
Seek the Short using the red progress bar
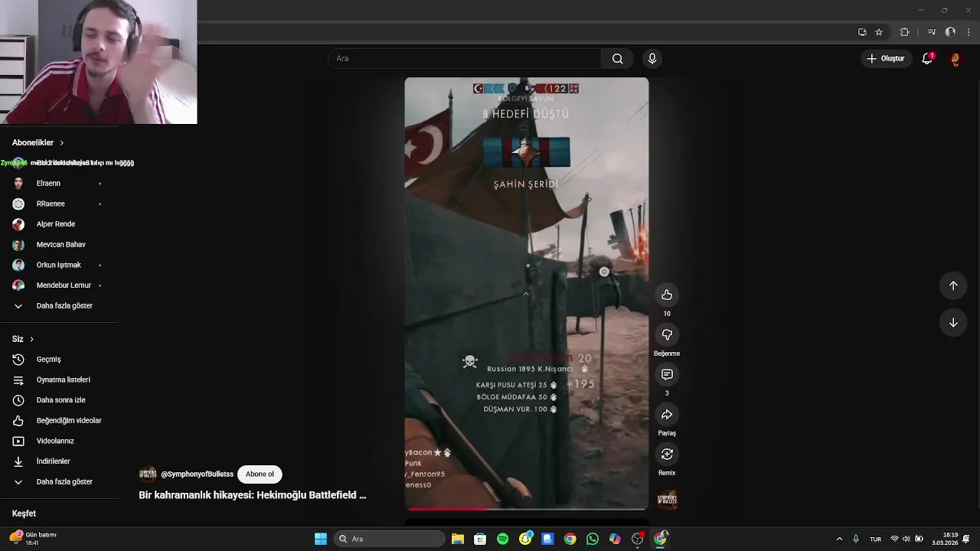click(x=526, y=508)
